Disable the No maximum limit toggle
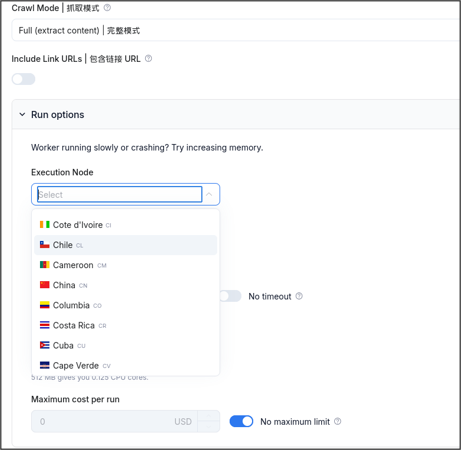The image size is (461, 450). click(x=241, y=421)
